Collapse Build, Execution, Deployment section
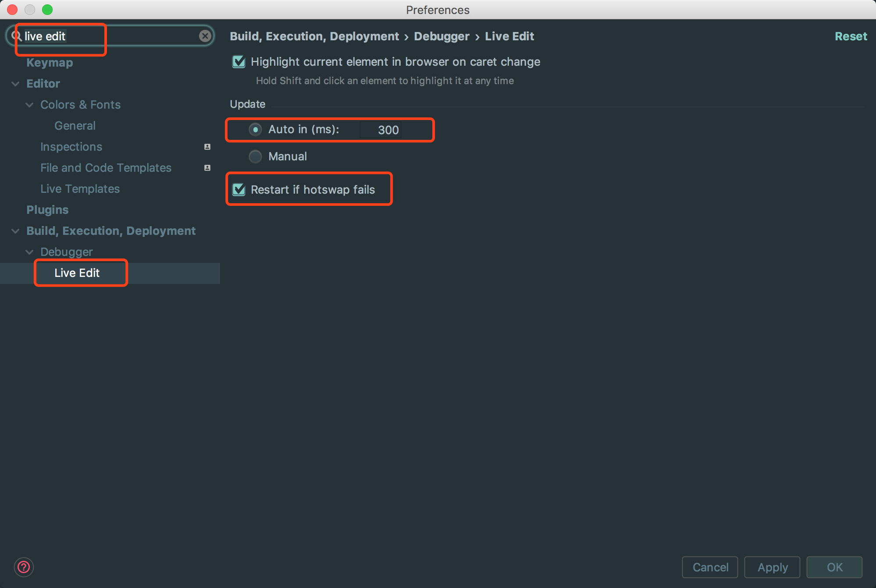The height and width of the screenshot is (588, 876). point(15,231)
